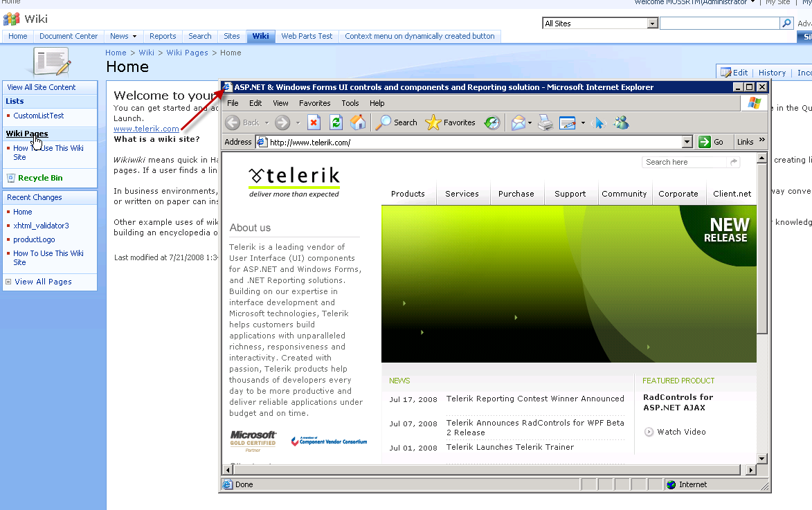Click the History clock icon in IE toolbar

pos(492,122)
